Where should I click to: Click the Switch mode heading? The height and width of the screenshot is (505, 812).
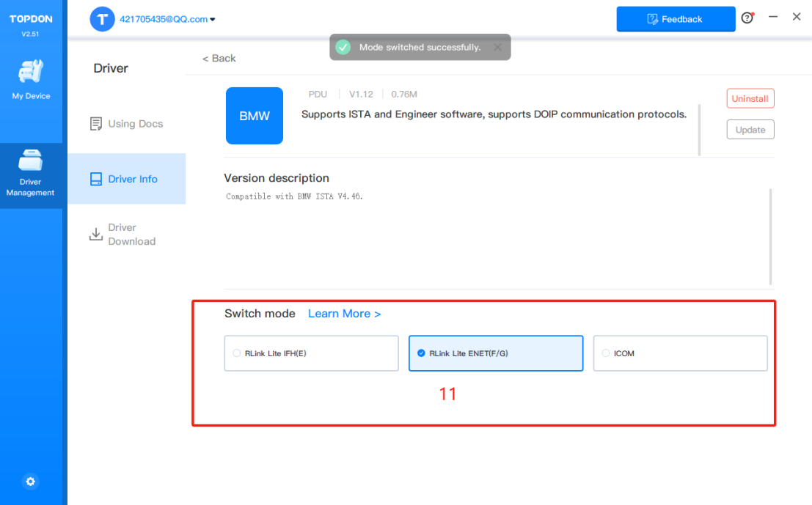pos(260,314)
